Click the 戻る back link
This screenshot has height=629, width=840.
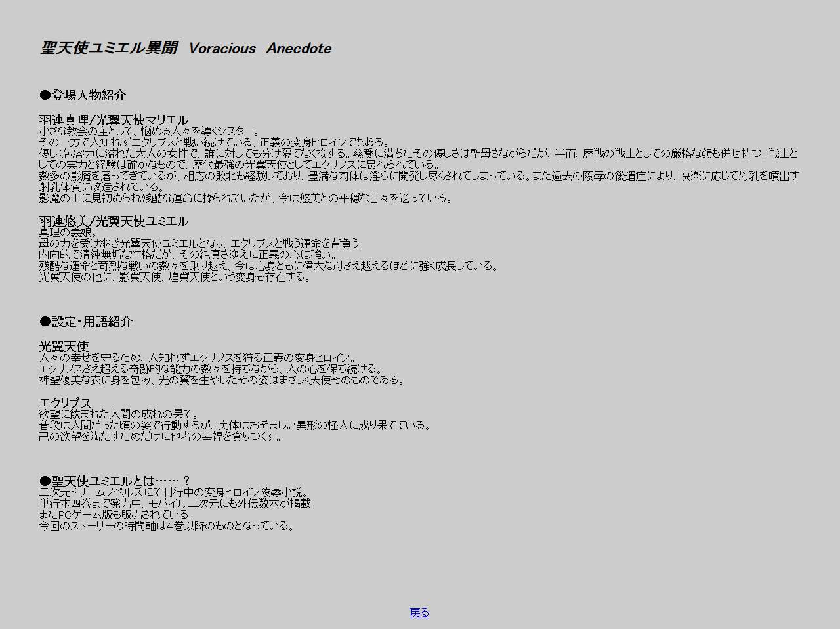tap(419, 613)
